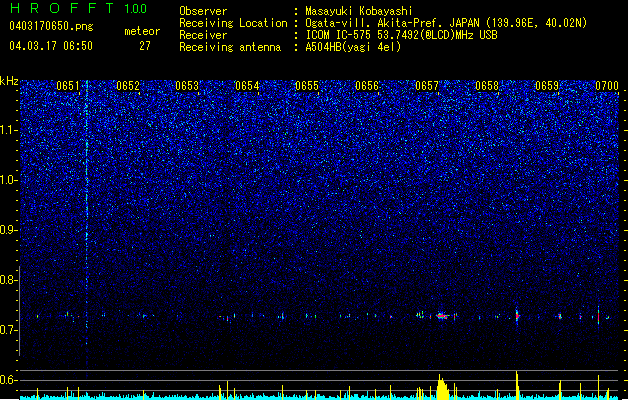This screenshot has height=400, width=629.
Task: Click the red meteor echo after 0658
Action: click(517, 316)
